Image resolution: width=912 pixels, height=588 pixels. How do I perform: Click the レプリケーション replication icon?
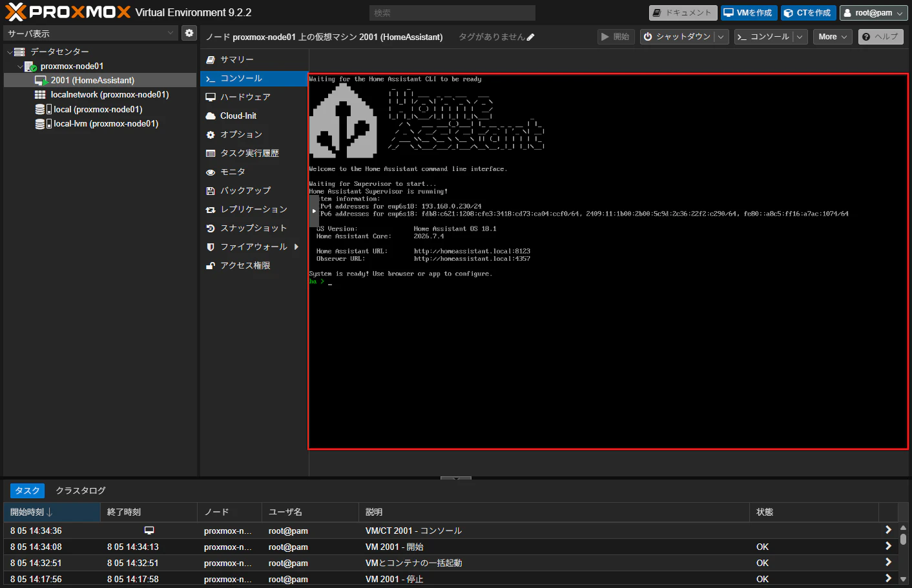(211, 210)
